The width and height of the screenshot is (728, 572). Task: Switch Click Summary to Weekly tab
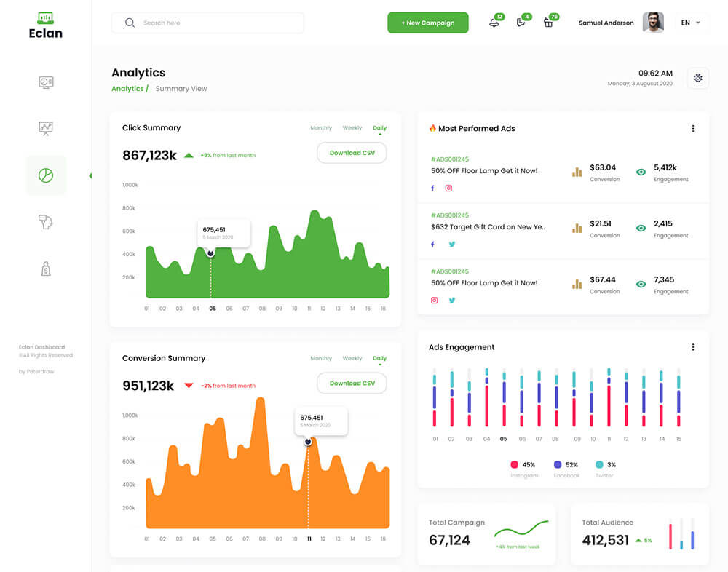point(352,128)
